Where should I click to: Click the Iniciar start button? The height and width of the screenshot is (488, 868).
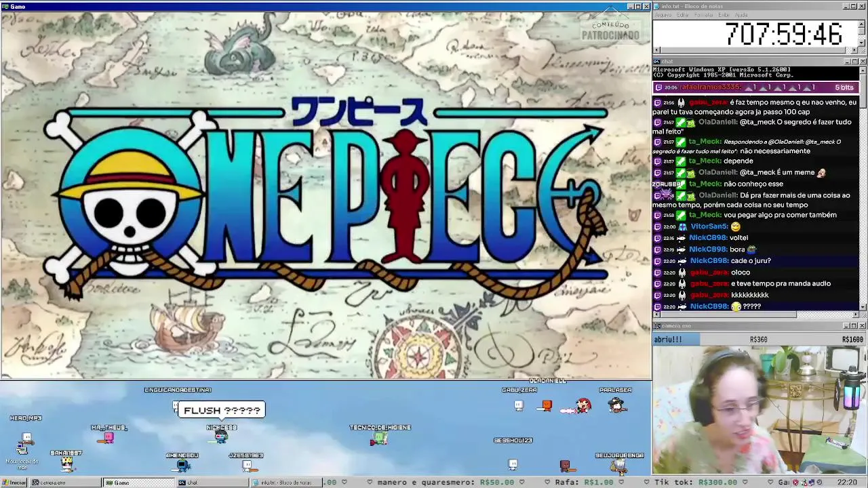14,483
